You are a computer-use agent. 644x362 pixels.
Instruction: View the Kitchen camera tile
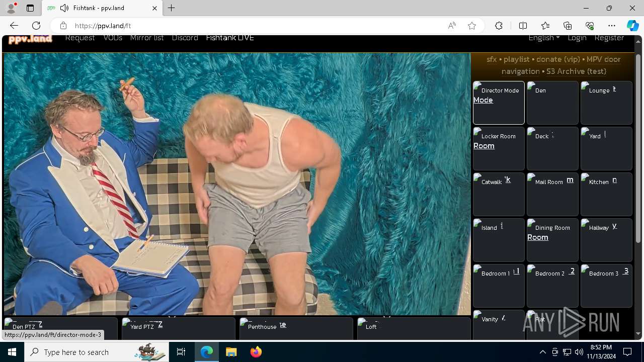tap(606, 194)
